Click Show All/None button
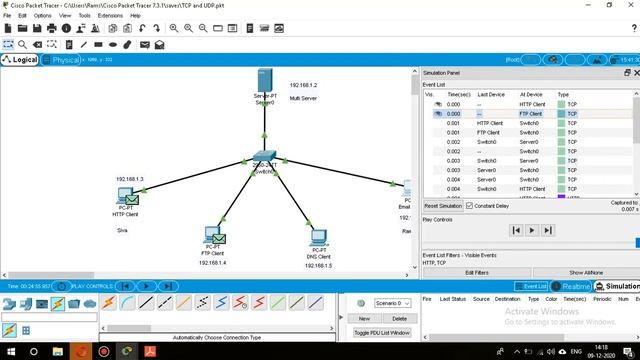640x360 pixels. 586,273
